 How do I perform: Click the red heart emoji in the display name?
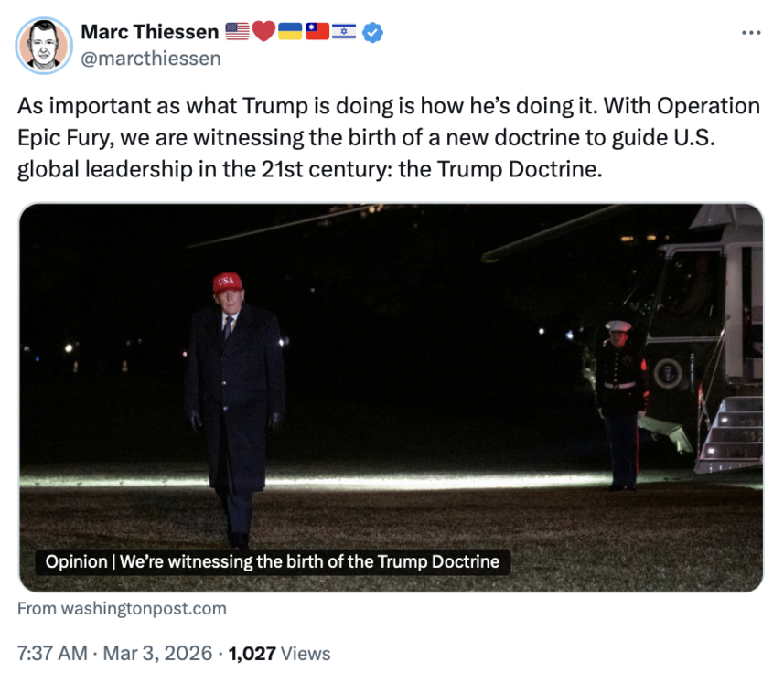pos(263,30)
